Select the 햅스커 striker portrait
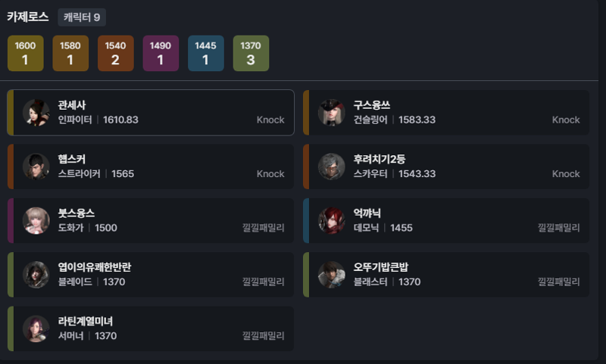This screenshot has width=606, height=364. pos(36,166)
